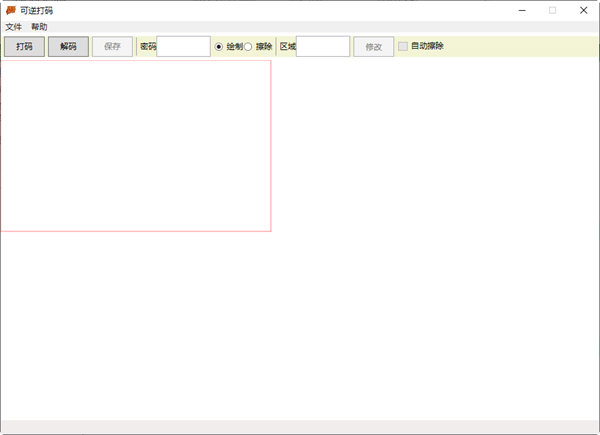Open the 帮助 menu
The image size is (600, 435).
39,27
